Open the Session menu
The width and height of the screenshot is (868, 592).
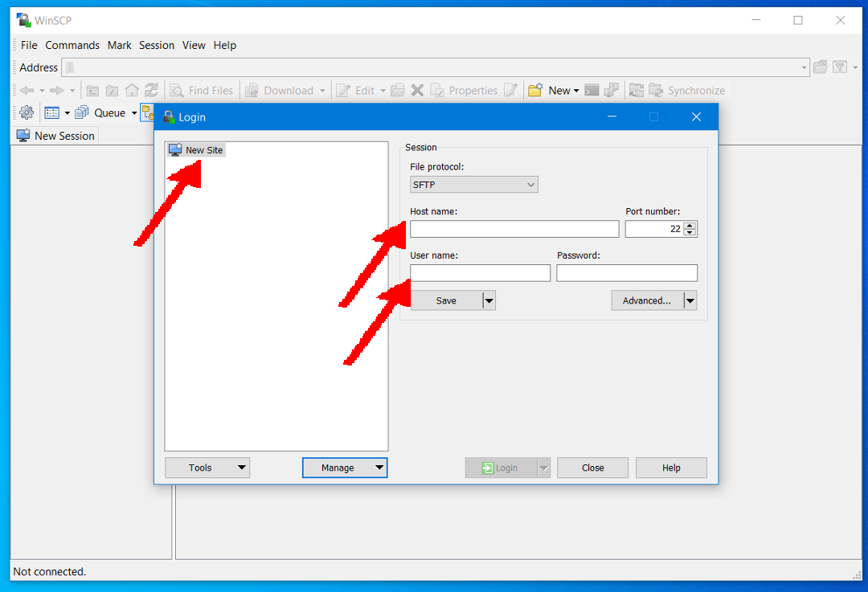[x=157, y=45]
